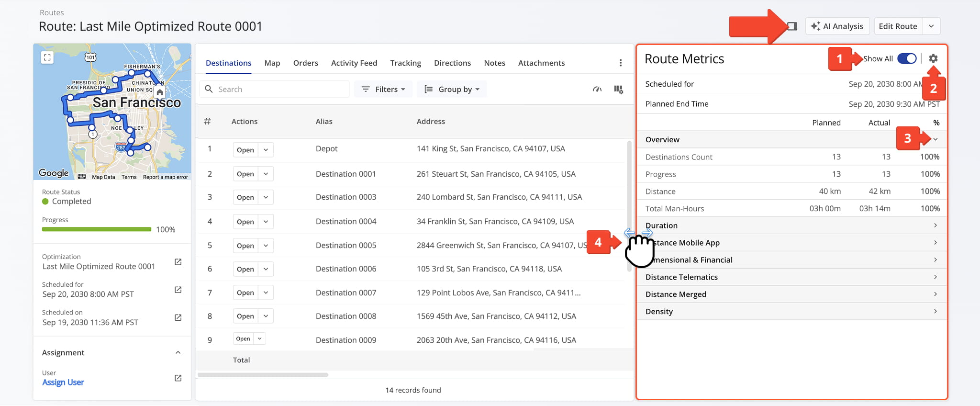
Task: Expand the Distance Mobile App section
Action: [935, 242]
